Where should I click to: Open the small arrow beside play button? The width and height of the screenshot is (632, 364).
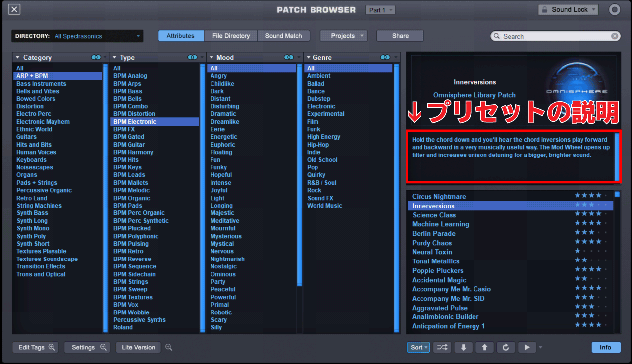tap(540, 348)
